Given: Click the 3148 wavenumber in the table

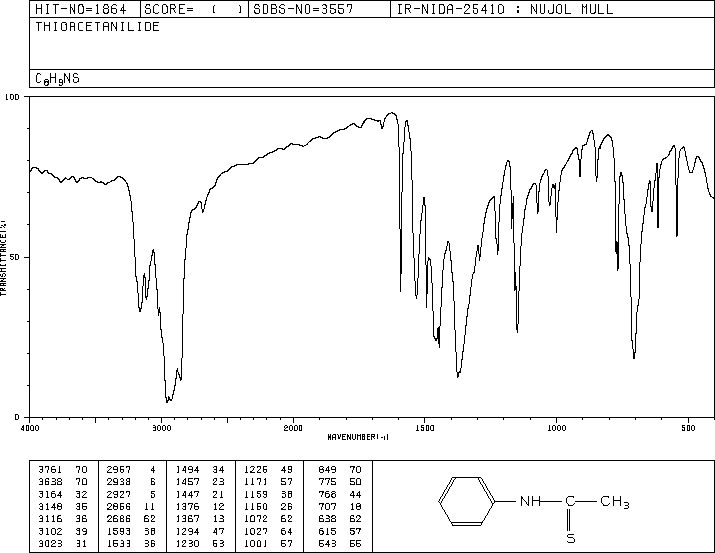Looking at the screenshot, I should coord(50,506).
